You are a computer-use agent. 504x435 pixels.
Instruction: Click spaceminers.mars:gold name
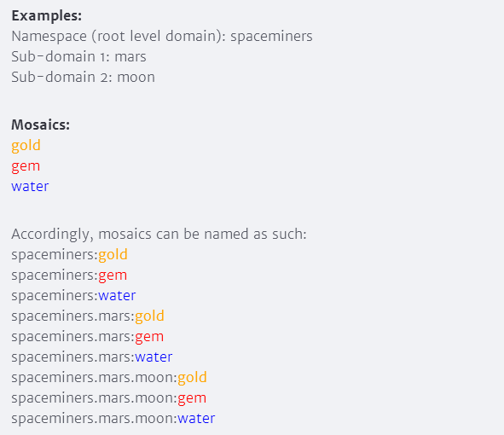coord(88,316)
